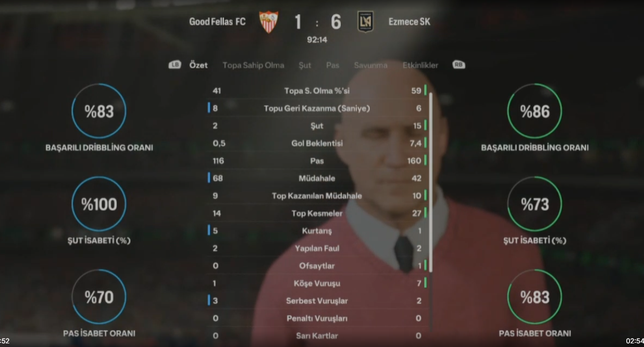Click the right %86 dribbling success circle
This screenshot has height=347, width=644.
point(535,111)
